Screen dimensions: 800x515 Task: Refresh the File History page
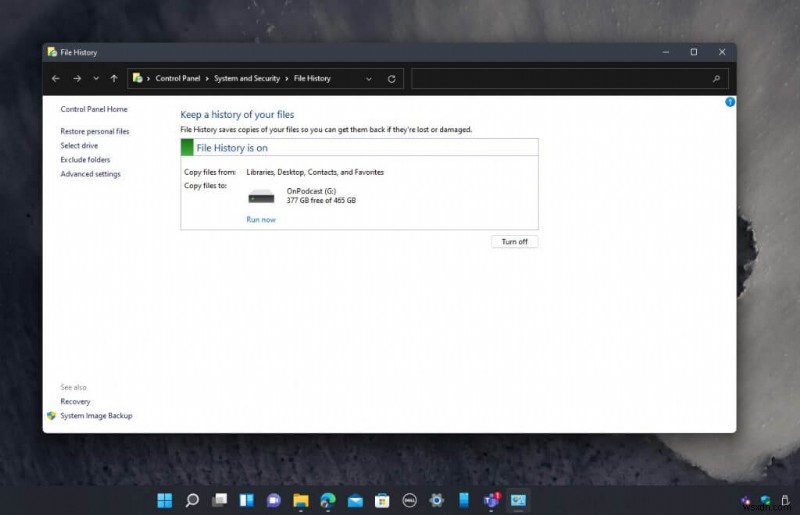[391, 79]
